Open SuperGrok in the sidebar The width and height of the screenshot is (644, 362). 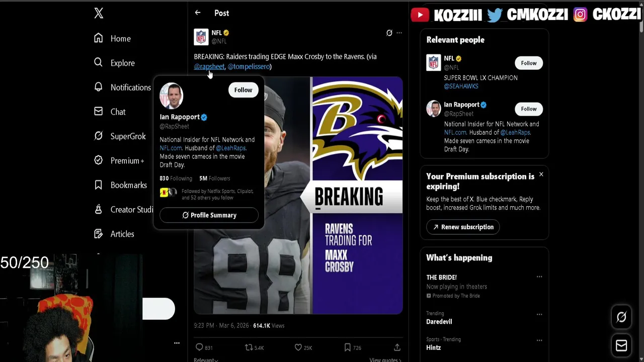pyautogui.click(x=120, y=136)
